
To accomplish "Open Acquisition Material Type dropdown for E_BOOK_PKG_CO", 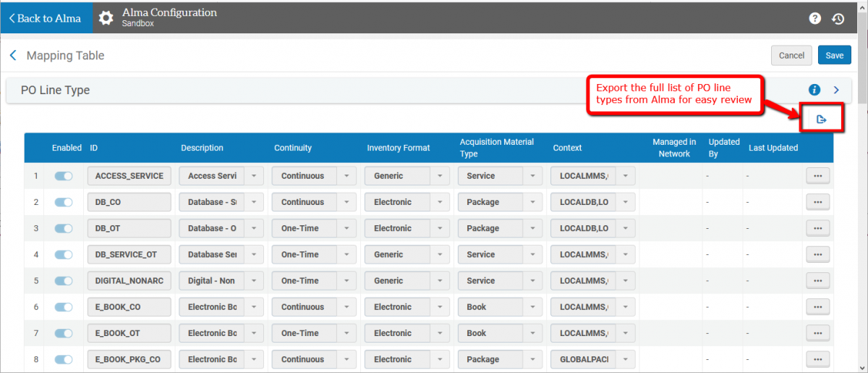I will [x=532, y=359].
